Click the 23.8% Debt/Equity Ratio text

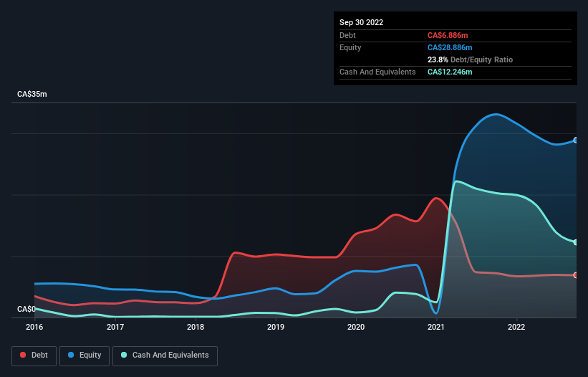pyautogui.click(x=471, y=59)
